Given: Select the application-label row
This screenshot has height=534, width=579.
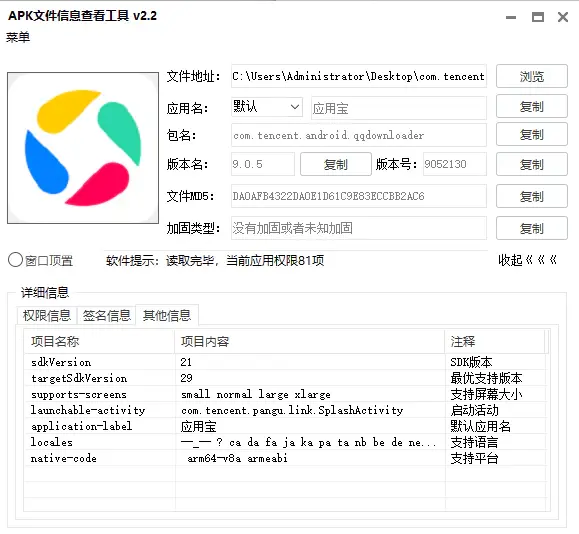Looking at the screenshot, I should pyautogui.click(x=285, y=426).
